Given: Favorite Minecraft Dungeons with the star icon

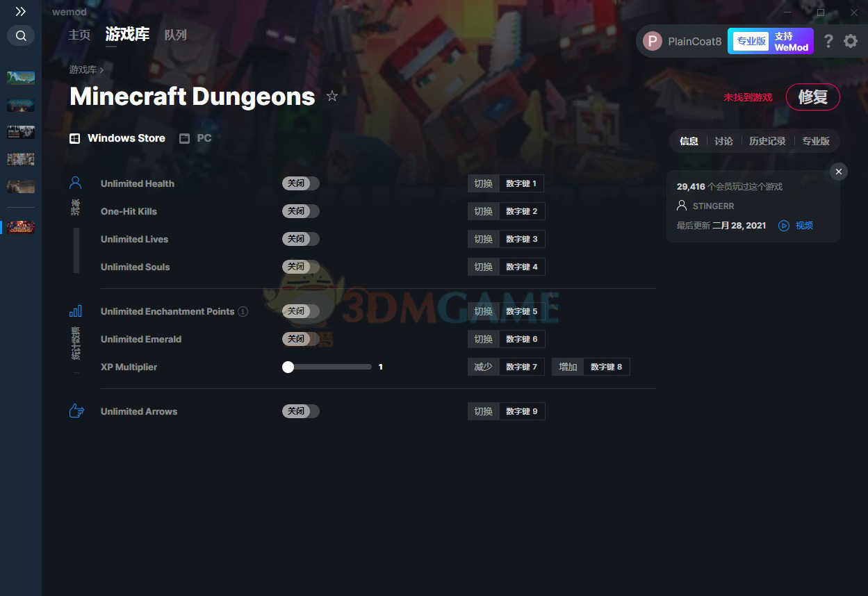Looking at the screenshot, I should [332, 96].
